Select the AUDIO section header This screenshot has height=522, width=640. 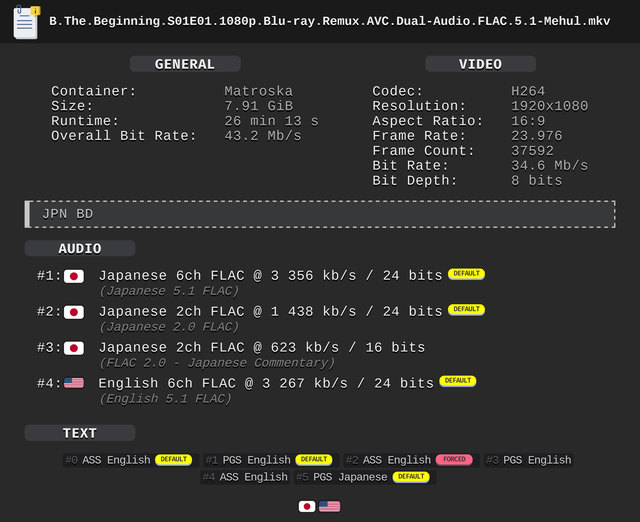pyautogui.click(x=80, y=248)
